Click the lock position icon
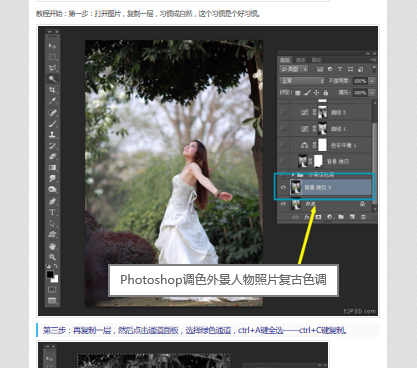Viewport: 417px width, 368px height. [316, 93]
